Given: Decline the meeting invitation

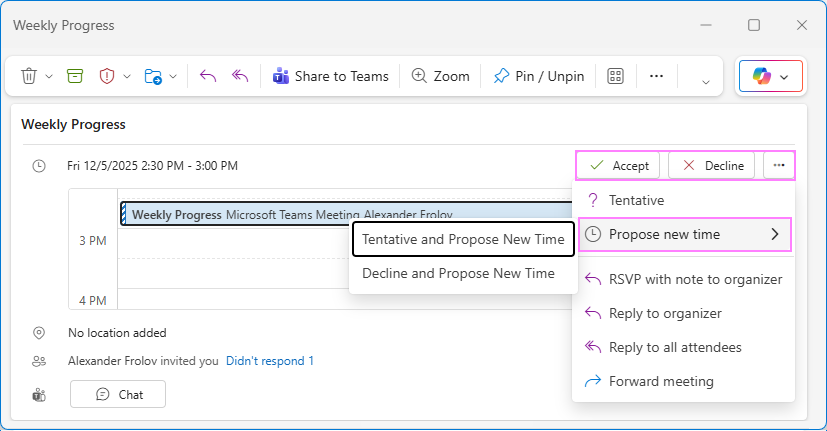Looking at the screenshot, I should tap(711, 166).
